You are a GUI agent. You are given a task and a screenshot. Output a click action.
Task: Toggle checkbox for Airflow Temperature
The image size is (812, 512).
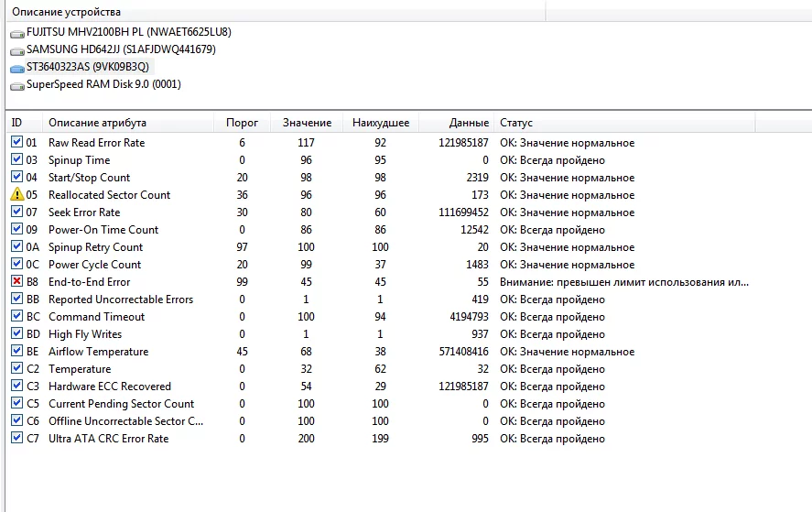17,351
